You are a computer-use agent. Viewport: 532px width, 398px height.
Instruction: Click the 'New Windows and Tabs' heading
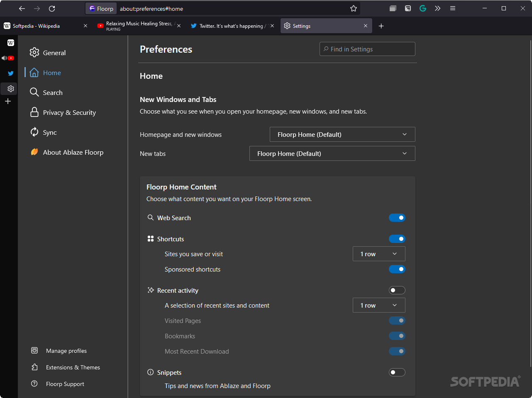tap(178, 99)
